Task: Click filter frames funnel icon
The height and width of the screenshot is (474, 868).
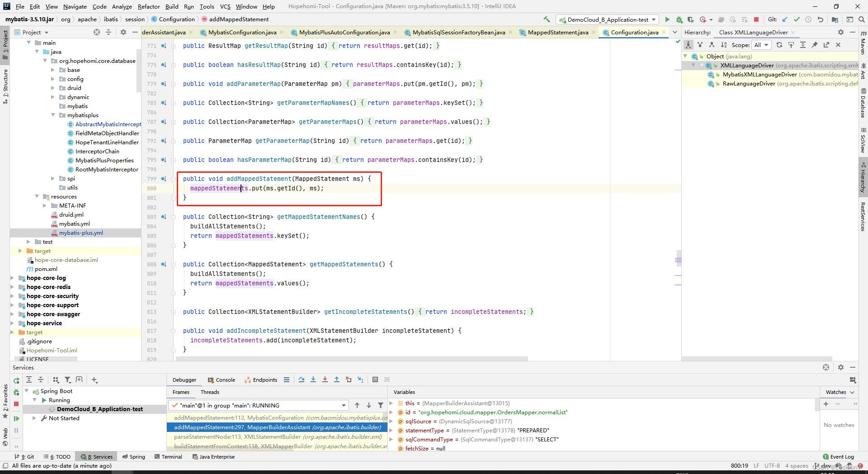Action: pos(381,405)
